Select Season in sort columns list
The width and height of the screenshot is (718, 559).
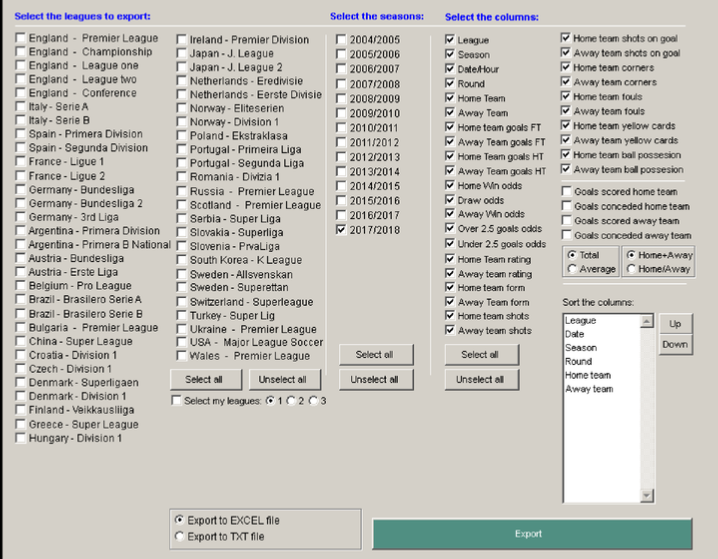point(581,348)
